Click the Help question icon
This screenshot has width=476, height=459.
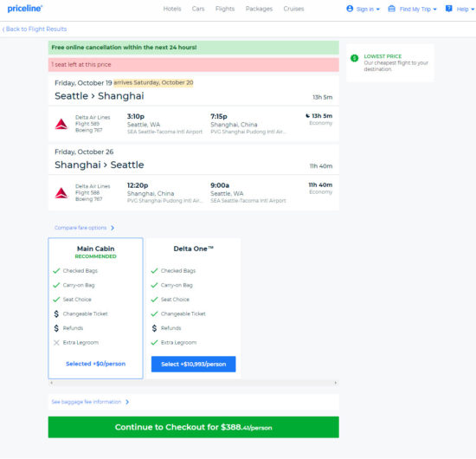click(448, 9)
